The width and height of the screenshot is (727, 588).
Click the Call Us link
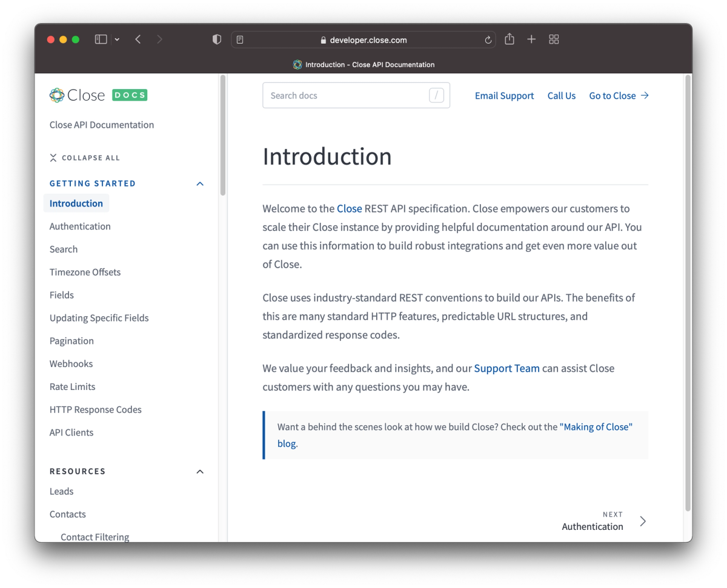(562, 96)
